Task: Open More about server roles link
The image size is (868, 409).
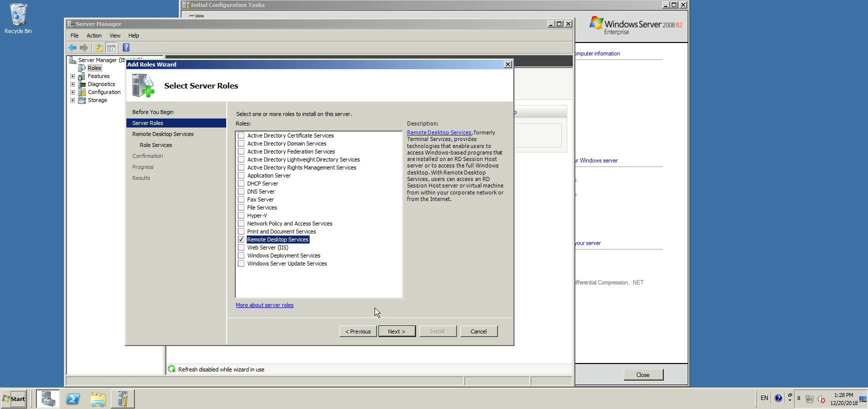Action: tap(265, 305)
